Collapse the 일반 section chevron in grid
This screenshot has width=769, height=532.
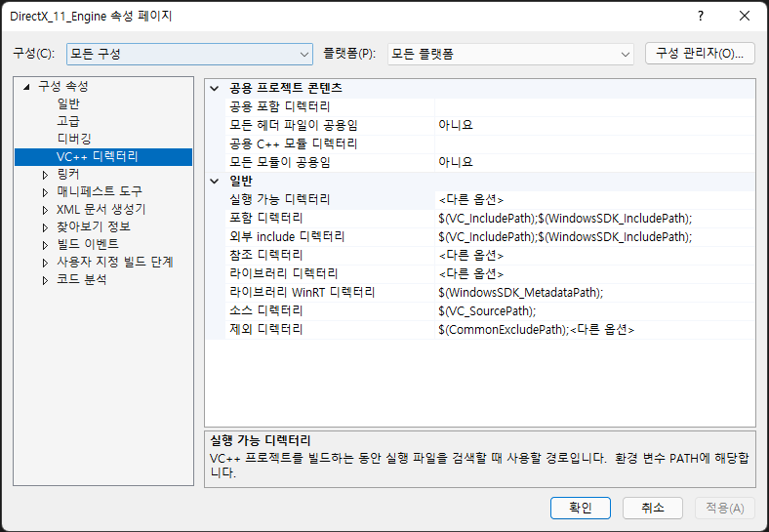click(x=215, y=182)
